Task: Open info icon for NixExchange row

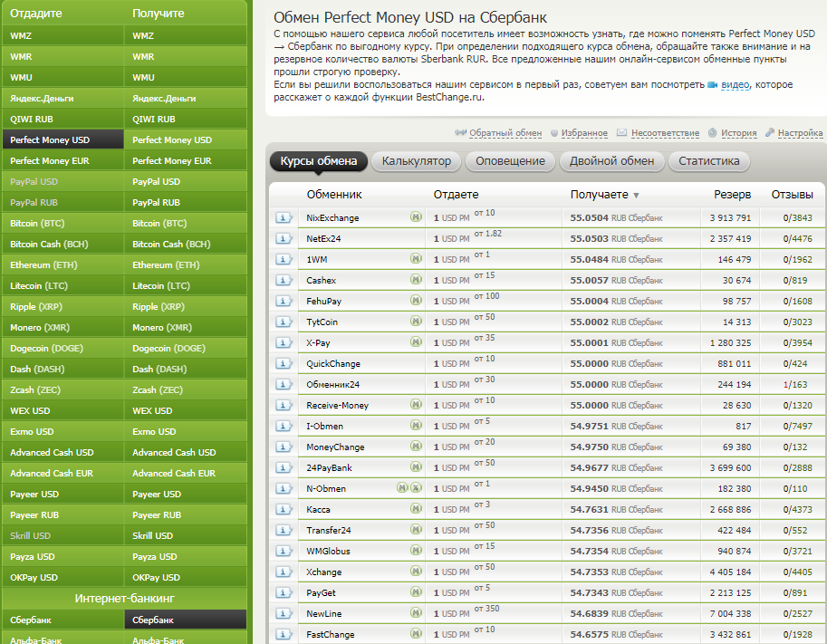Action: (x=283, y=217)
